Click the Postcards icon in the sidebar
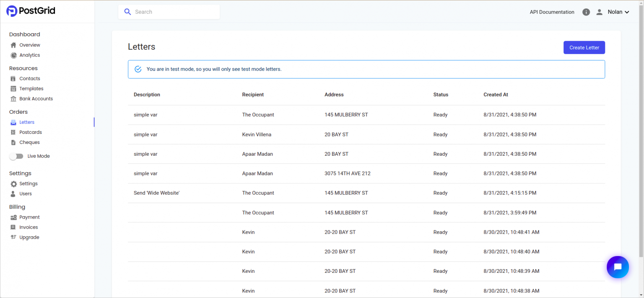This screenshot has height=298, width=644. [x=13, y=132]
